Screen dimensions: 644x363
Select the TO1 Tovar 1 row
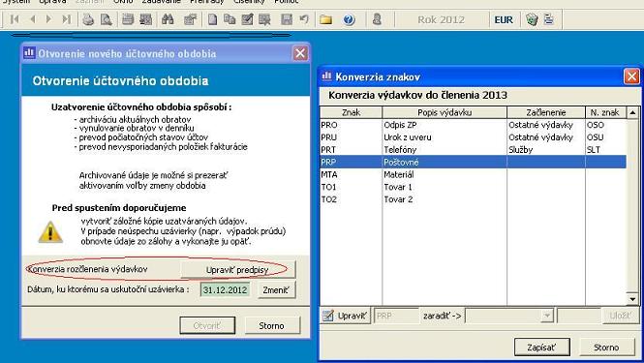coord(474,187)
